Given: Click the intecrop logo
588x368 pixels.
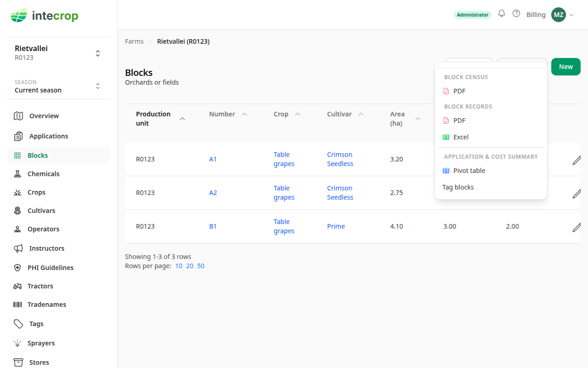Looking at the screenshot, I should coord(45,16).
